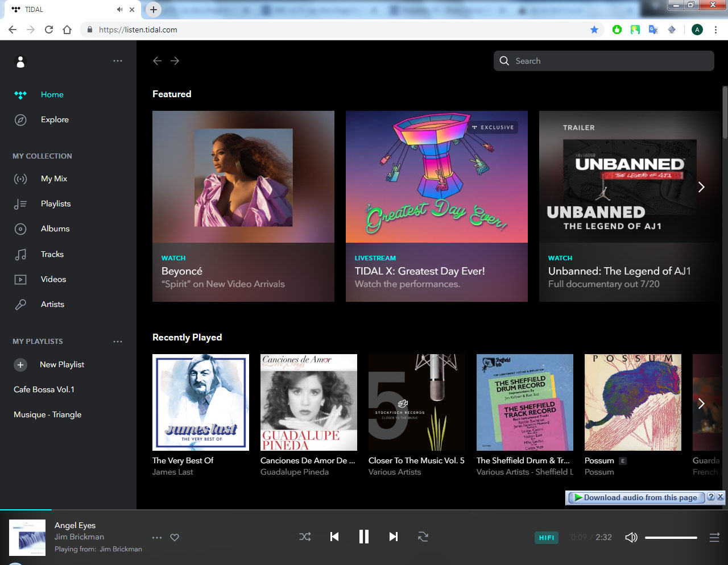Viewport: 728px width, 565px height.
Task: Open My Mix in collection
Action: point(54,178)
